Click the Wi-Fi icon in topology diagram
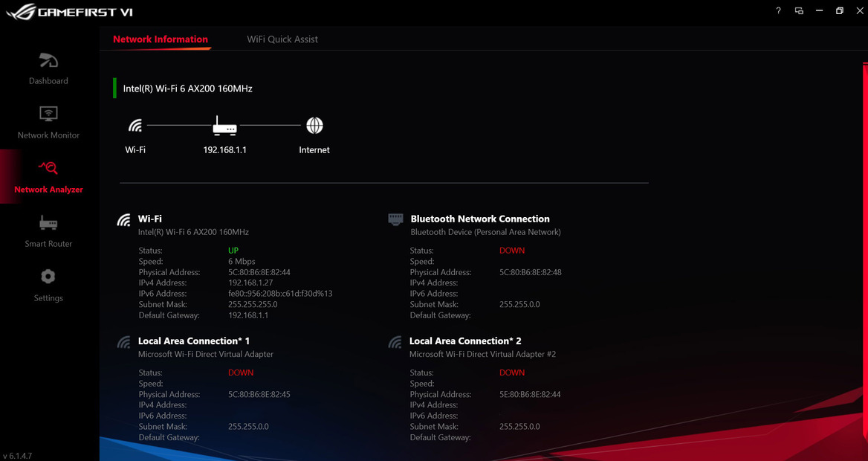868x461 pixels. (x=135, y=126)
